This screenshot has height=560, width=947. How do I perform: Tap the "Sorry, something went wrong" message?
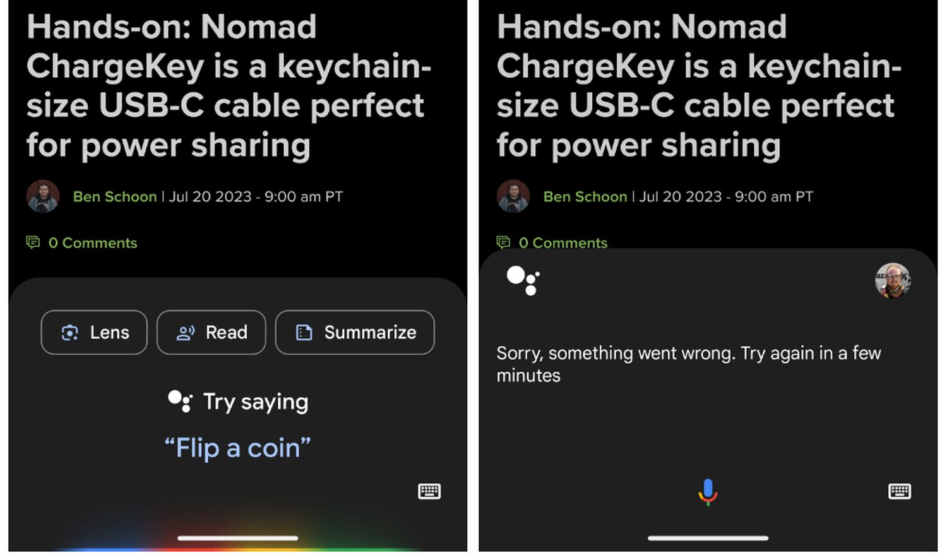tap(688, 364)
